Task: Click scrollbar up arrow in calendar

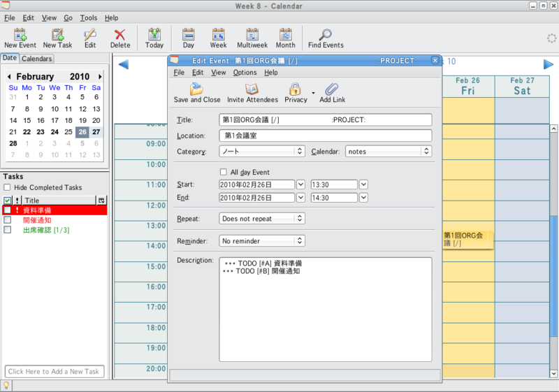Action: click(x=553, y=129)
